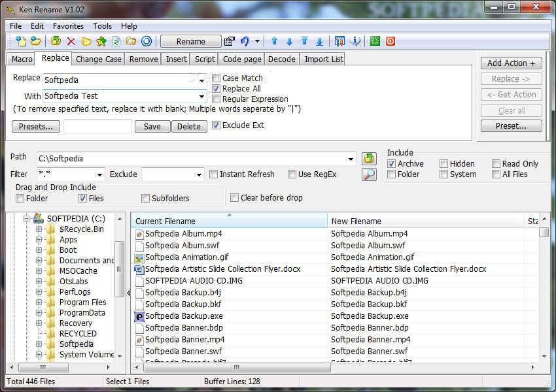Open the Favorites menu
This screenshot has height=392, width=556.
tap(68, 26)
